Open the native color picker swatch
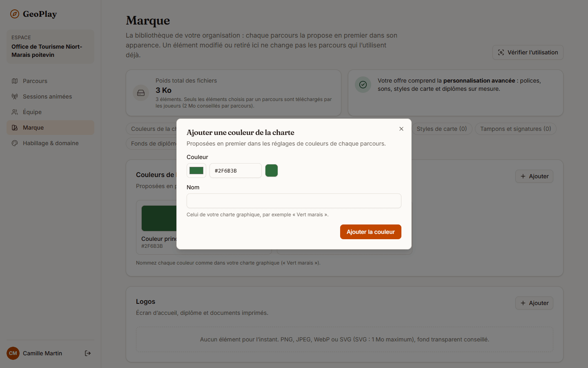588x368 pixels. tap(196, 171)
